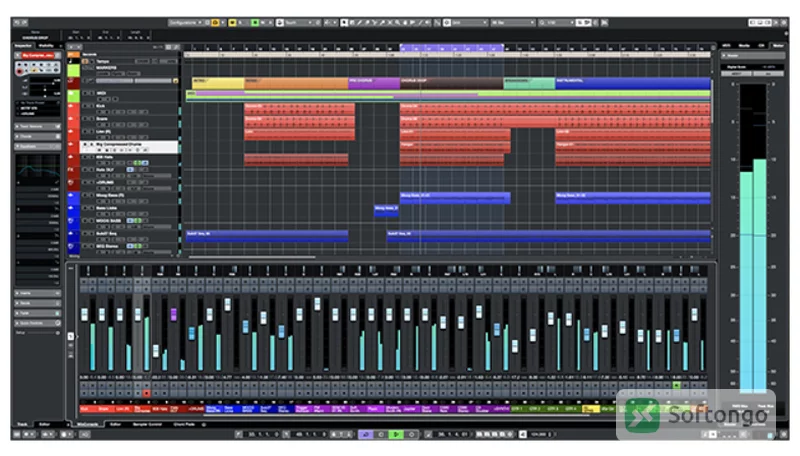Click the CHORUS DROP arranger event
Viewport: 800px width, 456px height.
tap(452, 83)
